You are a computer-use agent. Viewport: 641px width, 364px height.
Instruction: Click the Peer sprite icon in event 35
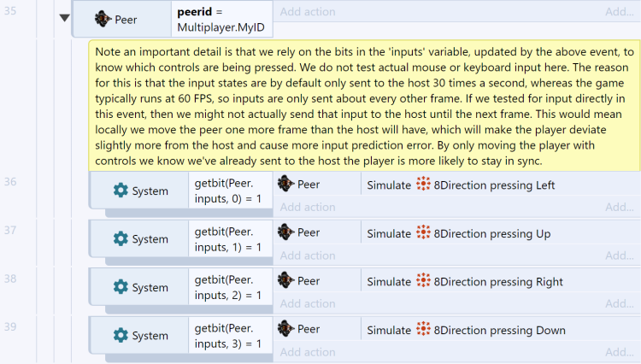[103, 19]
